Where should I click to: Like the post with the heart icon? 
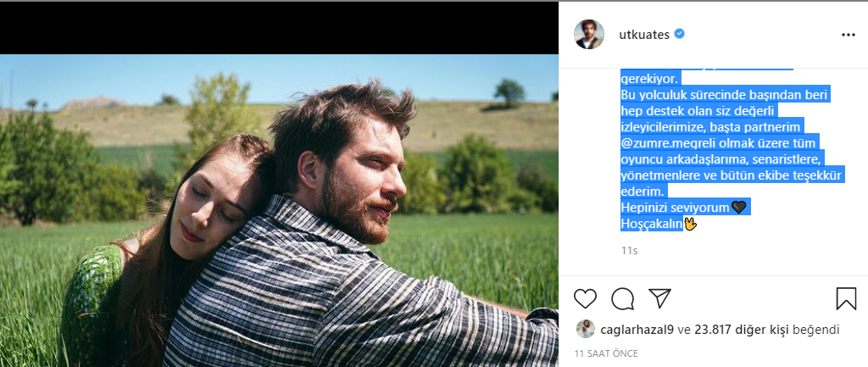pos(586,298)
